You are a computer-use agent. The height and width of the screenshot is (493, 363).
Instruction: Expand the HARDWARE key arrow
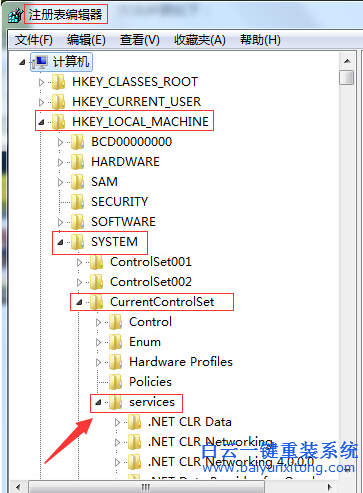[x=60, y=163]
